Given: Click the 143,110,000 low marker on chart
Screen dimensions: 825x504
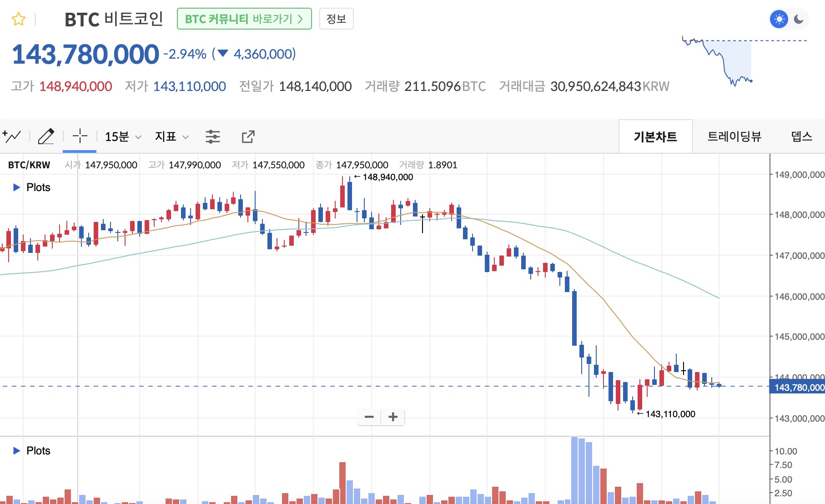Looking at the screenshot, I should click(x=666, y=414).
